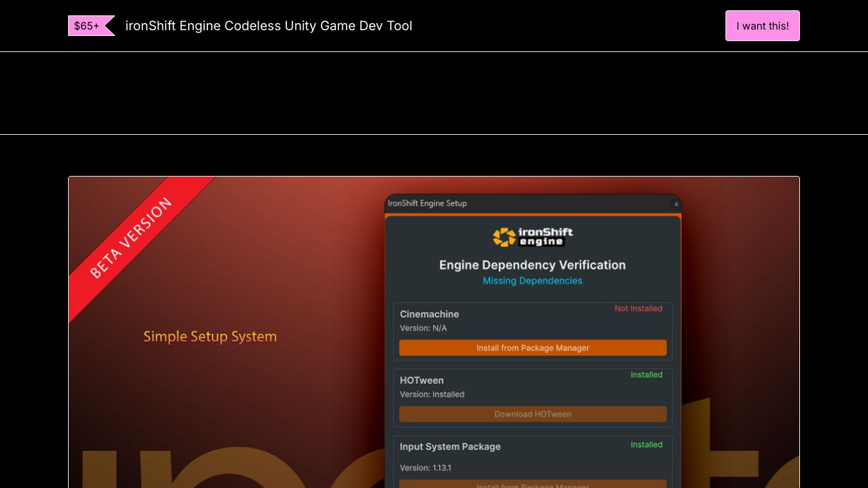Viewport: 868px width, 488px height.
Task: Click the $65+ price tag
Action: click(91, 26)
